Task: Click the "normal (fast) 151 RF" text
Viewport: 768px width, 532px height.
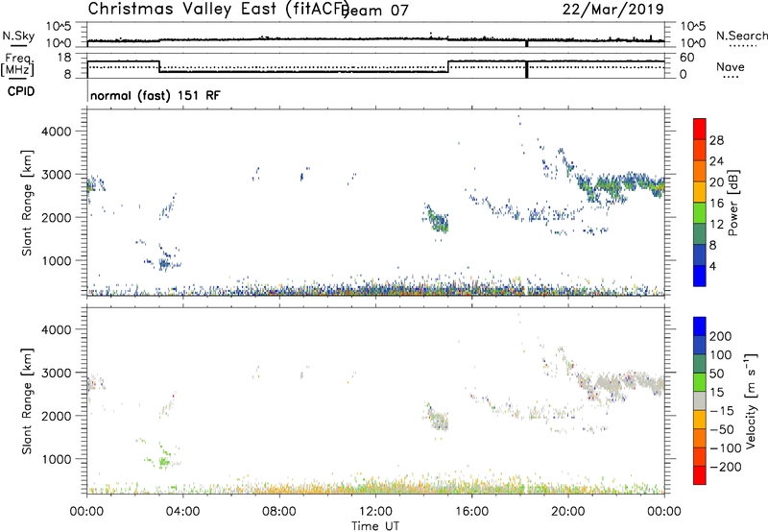Action: (x=156, y=95)
